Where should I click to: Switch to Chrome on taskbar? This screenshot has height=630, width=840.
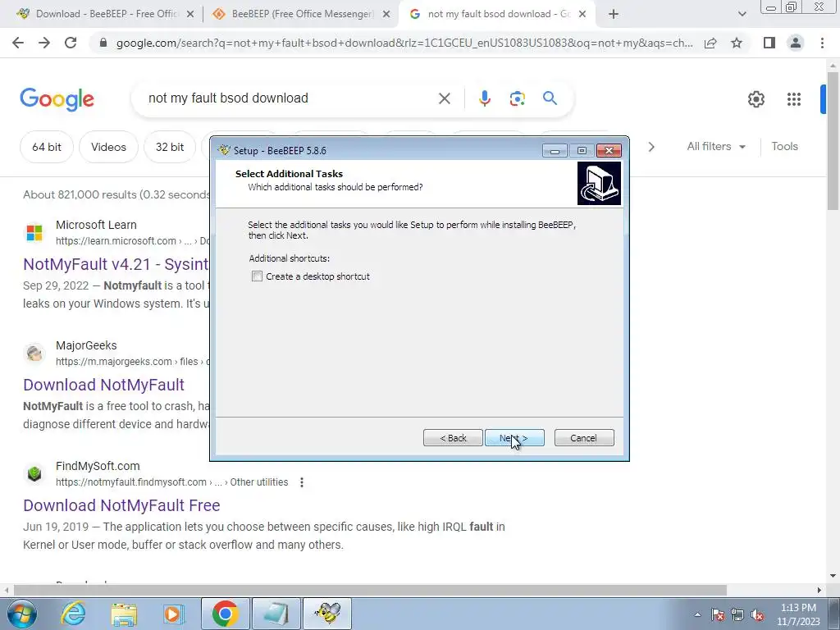pos(225,614)
